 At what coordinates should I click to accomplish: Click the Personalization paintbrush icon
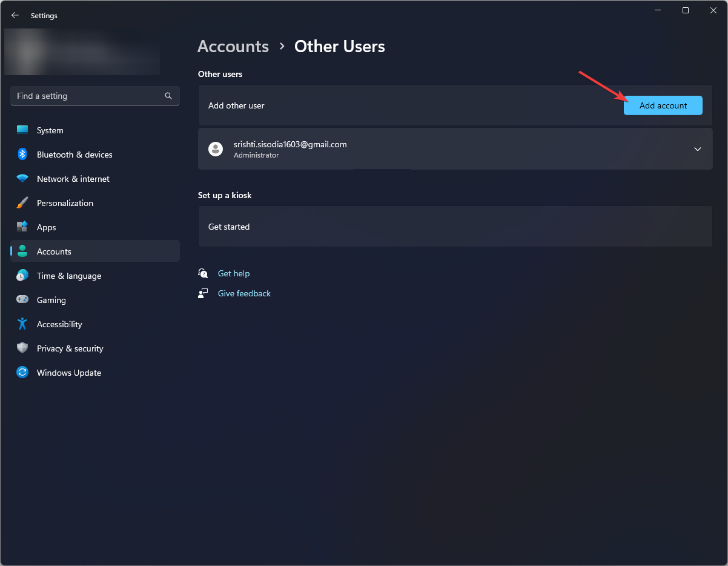click(x=22, y=203)
